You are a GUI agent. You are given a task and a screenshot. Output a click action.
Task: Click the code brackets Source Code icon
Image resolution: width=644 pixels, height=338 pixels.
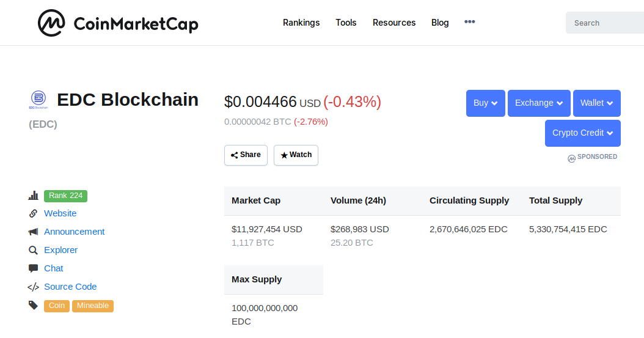click(33, 287)
